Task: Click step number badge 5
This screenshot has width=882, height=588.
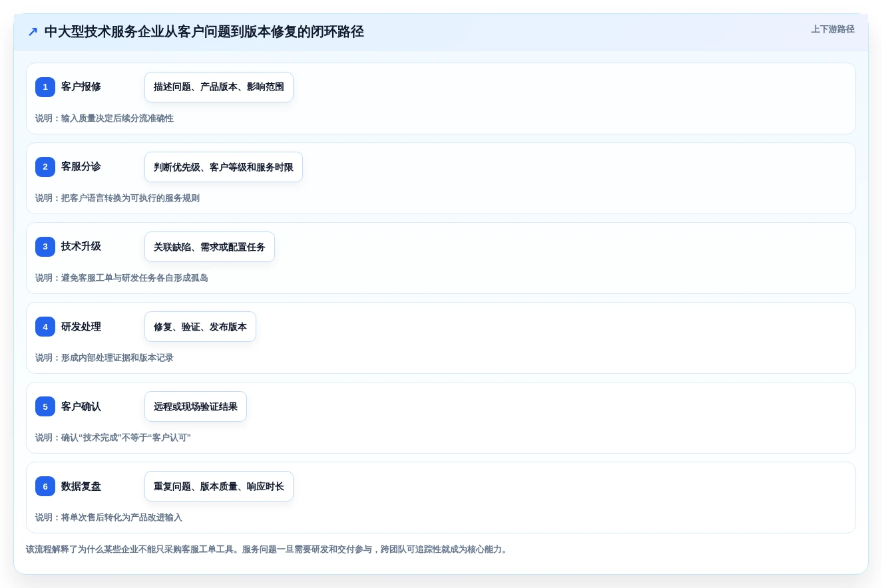Action: (45, 406)
